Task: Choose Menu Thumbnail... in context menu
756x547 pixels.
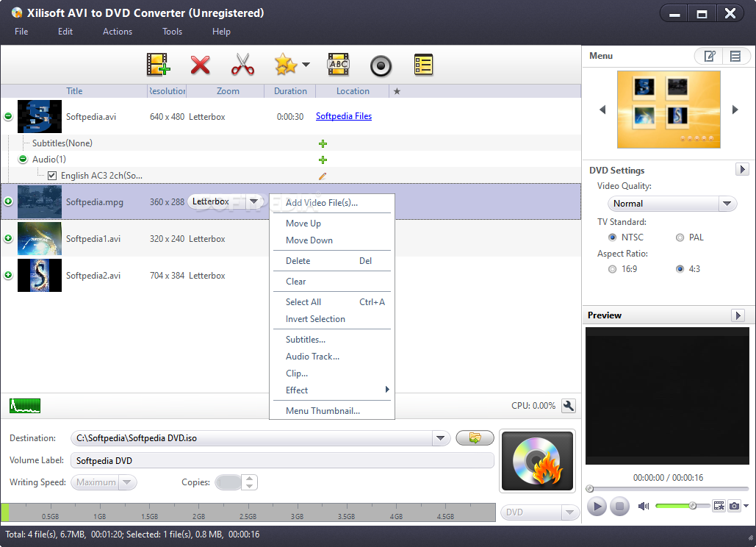Action: point(332,411)
